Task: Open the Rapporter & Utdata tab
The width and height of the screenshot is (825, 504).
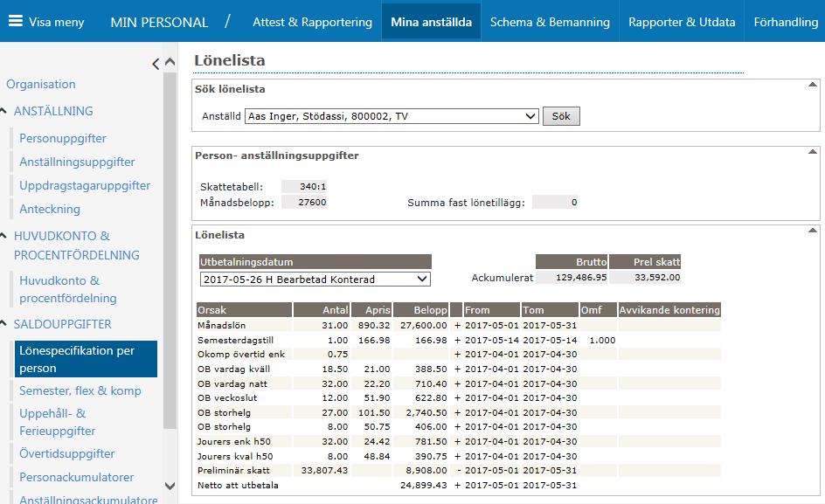Action: click(682, 22)
